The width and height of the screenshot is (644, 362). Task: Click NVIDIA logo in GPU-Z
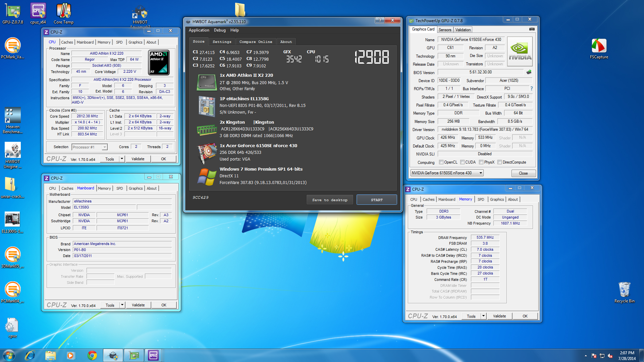coord(520,51)
